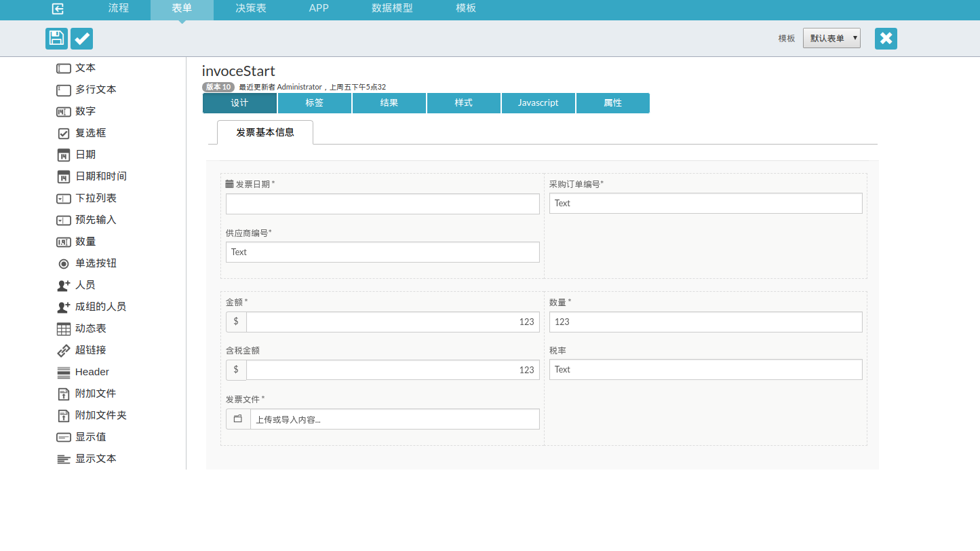
Task: Select the 附加文件夹 palette icon
Action: (x=64, y=416)
